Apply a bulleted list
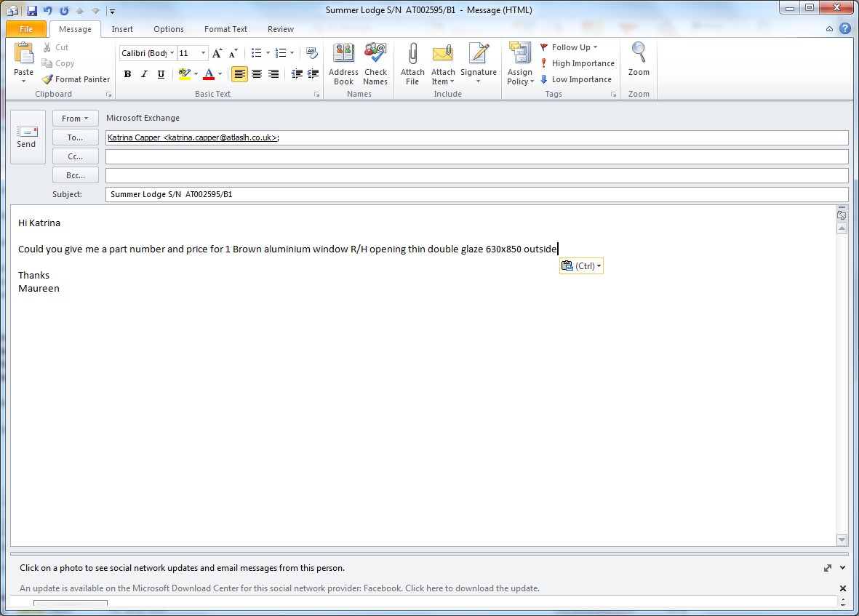This screenshot has height=616, width=859. pos(256,53)
